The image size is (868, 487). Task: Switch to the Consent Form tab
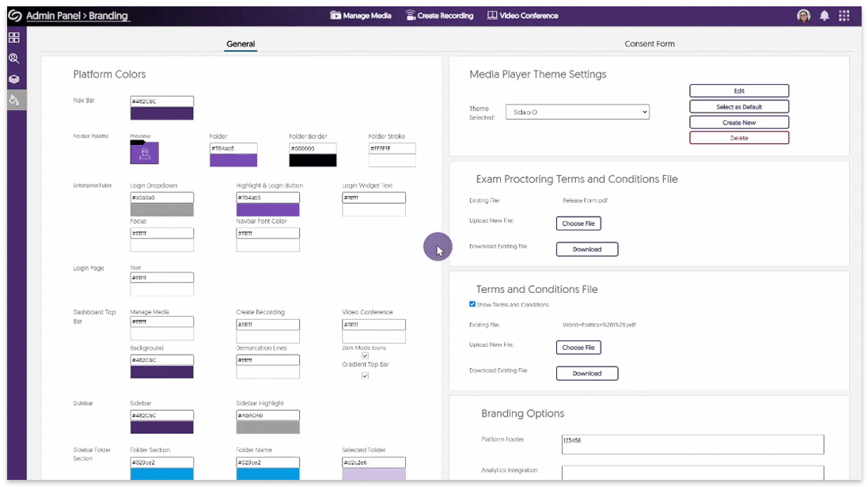click(x=649, y=44)
